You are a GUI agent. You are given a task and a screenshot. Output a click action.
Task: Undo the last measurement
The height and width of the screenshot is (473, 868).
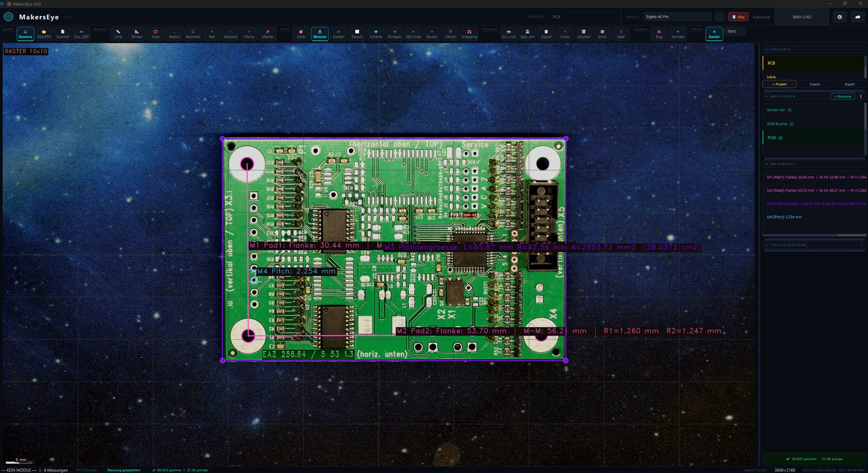click(x=564, y=33)
